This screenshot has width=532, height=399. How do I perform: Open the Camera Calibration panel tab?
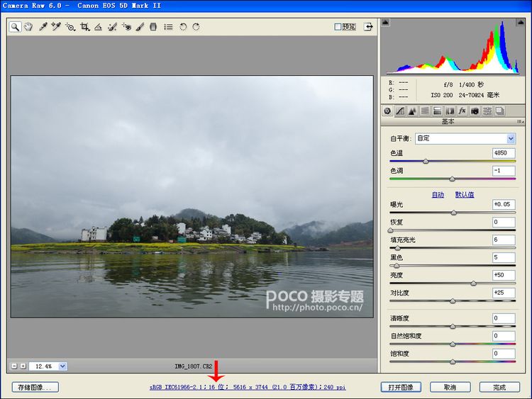tap(475, 111)
